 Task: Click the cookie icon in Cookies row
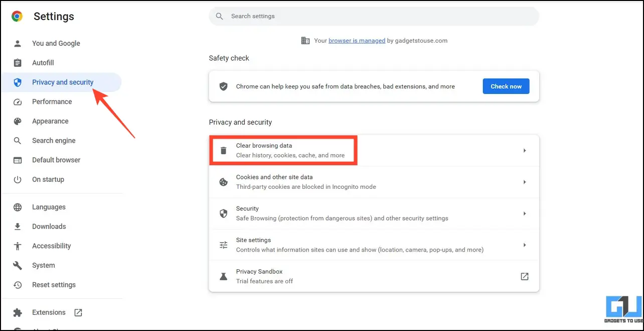224,182
